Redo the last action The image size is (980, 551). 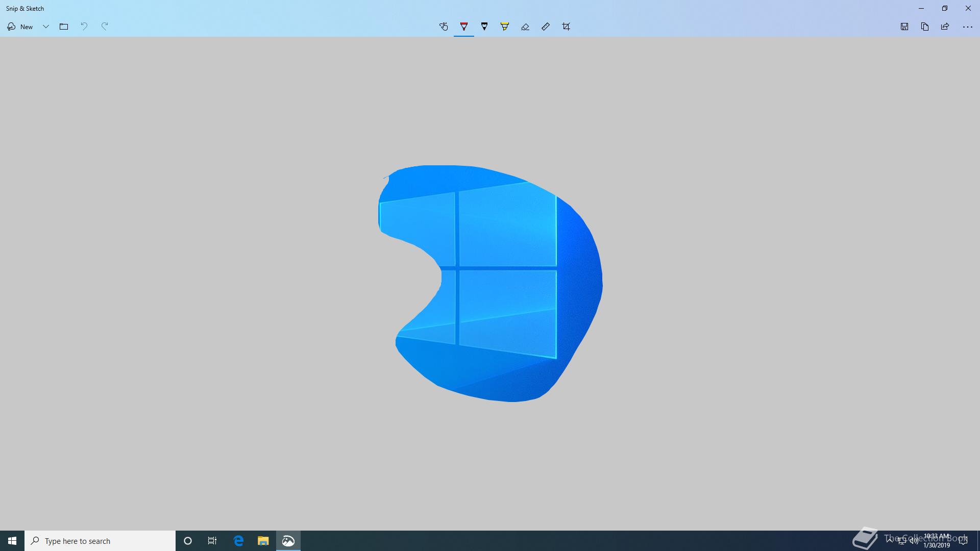tap(105, 27)
